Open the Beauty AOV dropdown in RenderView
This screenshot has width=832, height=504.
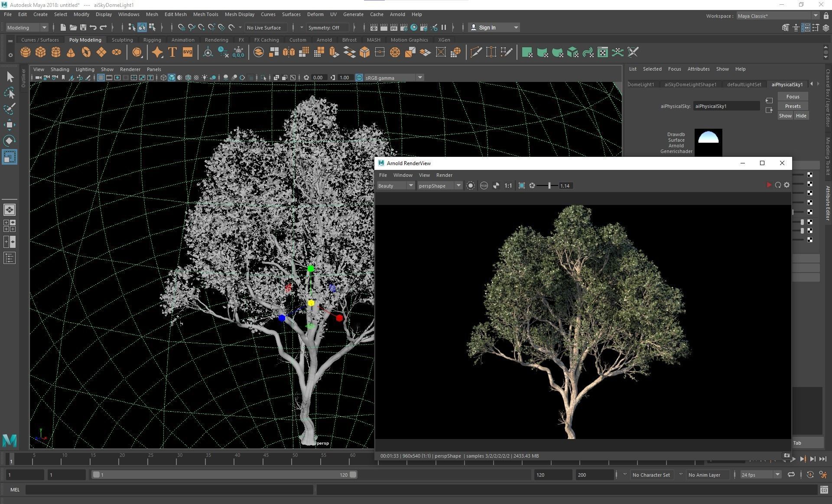(396, 185)
